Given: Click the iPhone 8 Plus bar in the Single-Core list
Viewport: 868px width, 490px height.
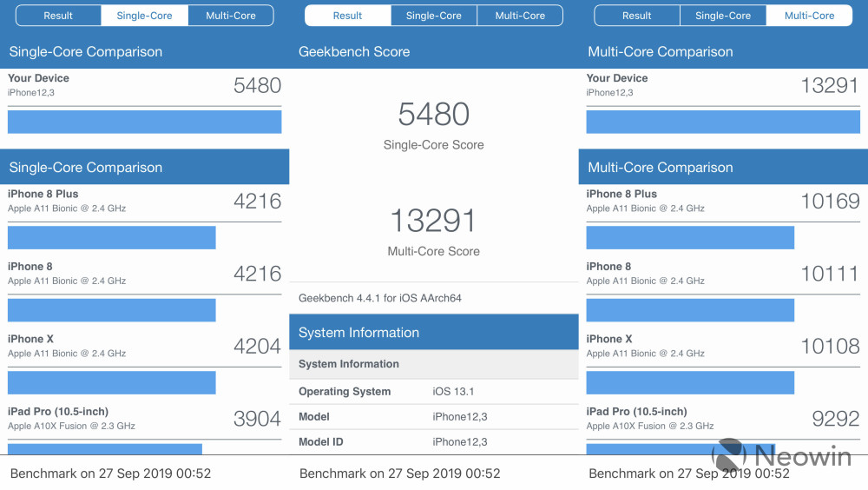Looking at the screenshot, I should point(112,237).
